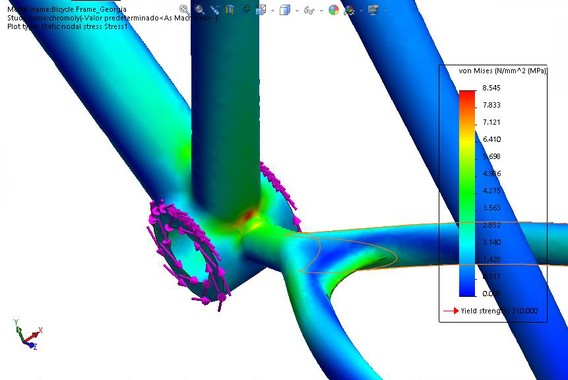Toggle the Section View tool
The image size is (568, 380).
(x=230, y=10)
